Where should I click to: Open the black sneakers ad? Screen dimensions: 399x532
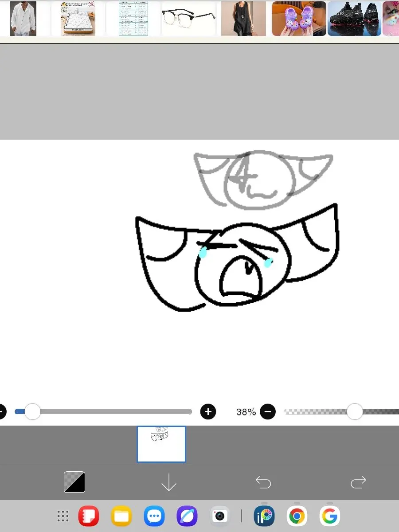(x=354, y=19)
